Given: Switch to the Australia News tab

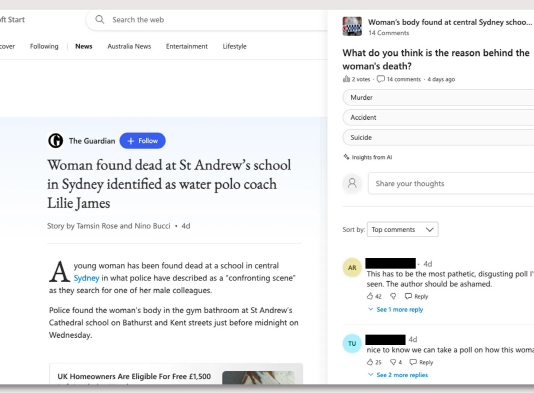Looking at the screenshot, I should click(129, 46).
